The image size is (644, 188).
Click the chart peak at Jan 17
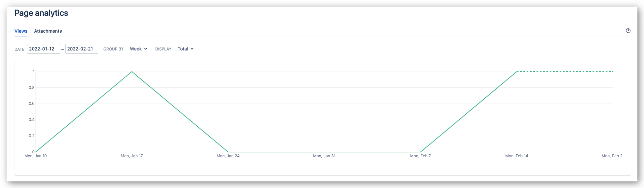(x=132, y=72)
